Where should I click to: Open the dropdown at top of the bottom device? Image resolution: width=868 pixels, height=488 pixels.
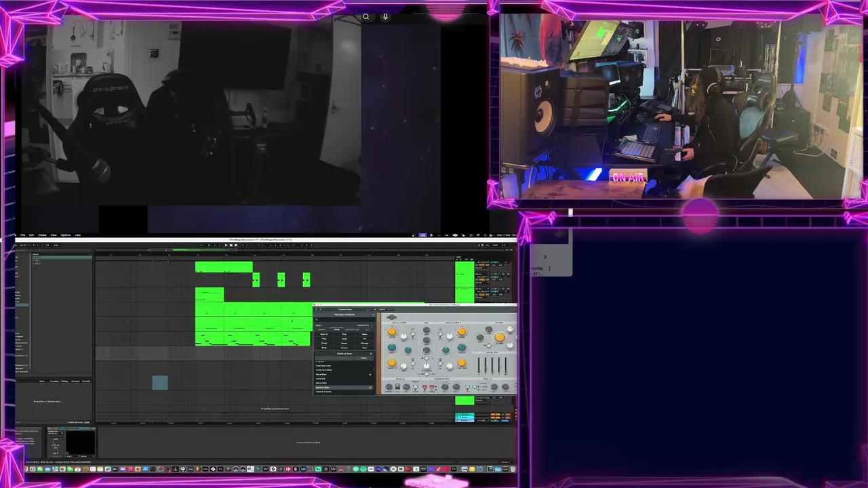click(x=56, y=434)
